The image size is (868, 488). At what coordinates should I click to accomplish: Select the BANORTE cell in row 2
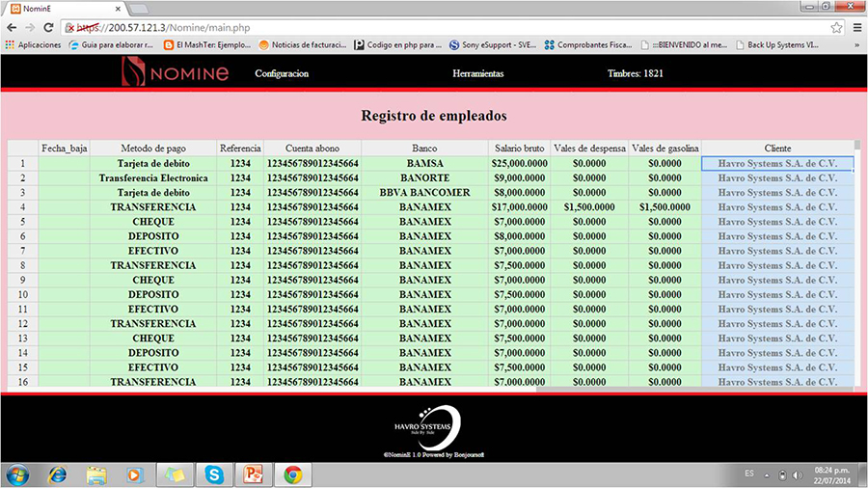(424, 178)
